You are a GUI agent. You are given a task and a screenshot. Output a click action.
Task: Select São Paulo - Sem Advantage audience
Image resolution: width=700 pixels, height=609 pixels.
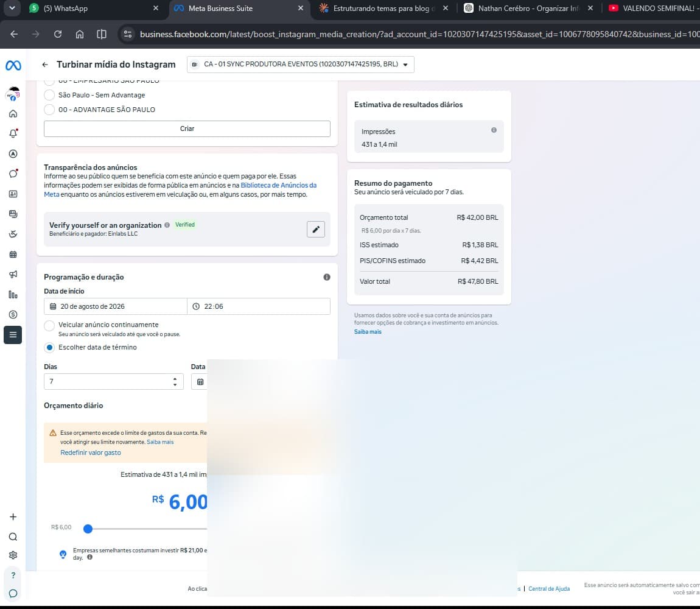point(49,95)
